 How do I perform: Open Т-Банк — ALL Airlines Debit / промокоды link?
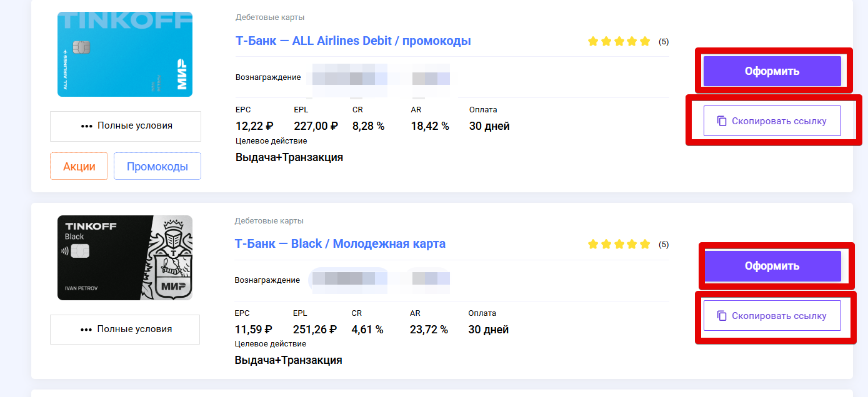(x=353, y=41)
